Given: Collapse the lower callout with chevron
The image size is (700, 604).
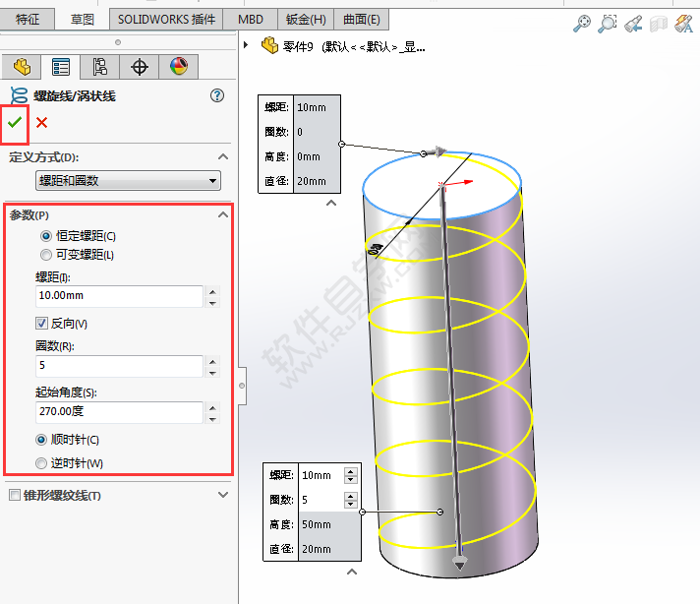Looking at the screenshot, I should (x=352, y=572).
